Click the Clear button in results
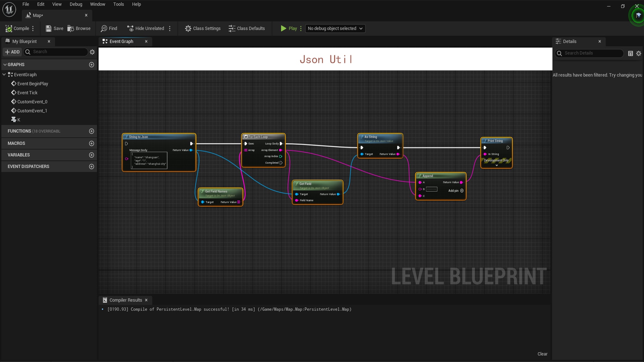Screen dimensions: 644x362 (542, 354)
